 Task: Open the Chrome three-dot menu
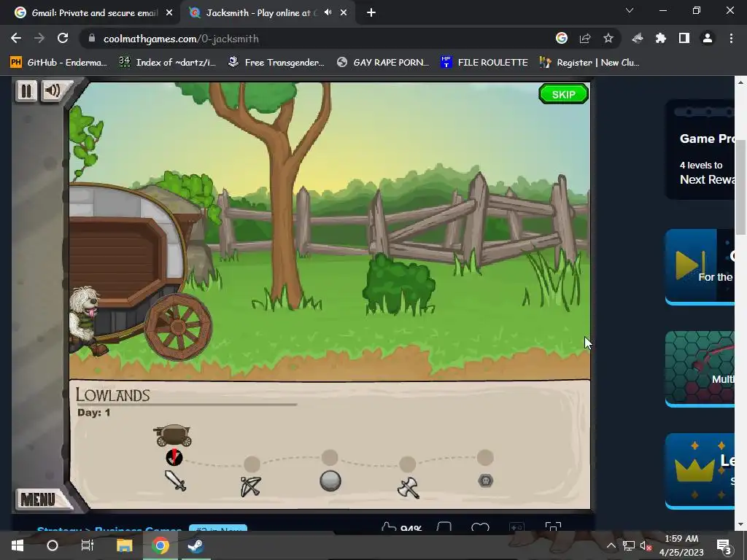point(731,38)
